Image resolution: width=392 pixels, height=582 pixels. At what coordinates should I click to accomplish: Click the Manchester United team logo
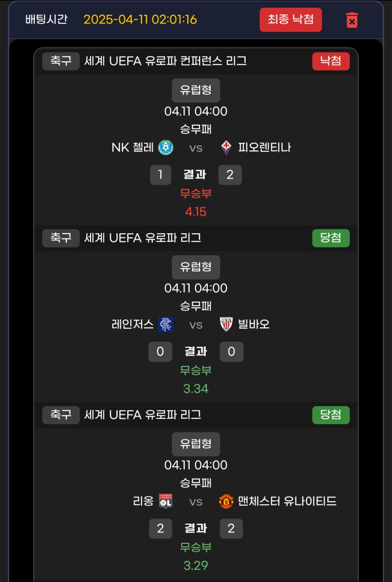(x=226, y=501)
